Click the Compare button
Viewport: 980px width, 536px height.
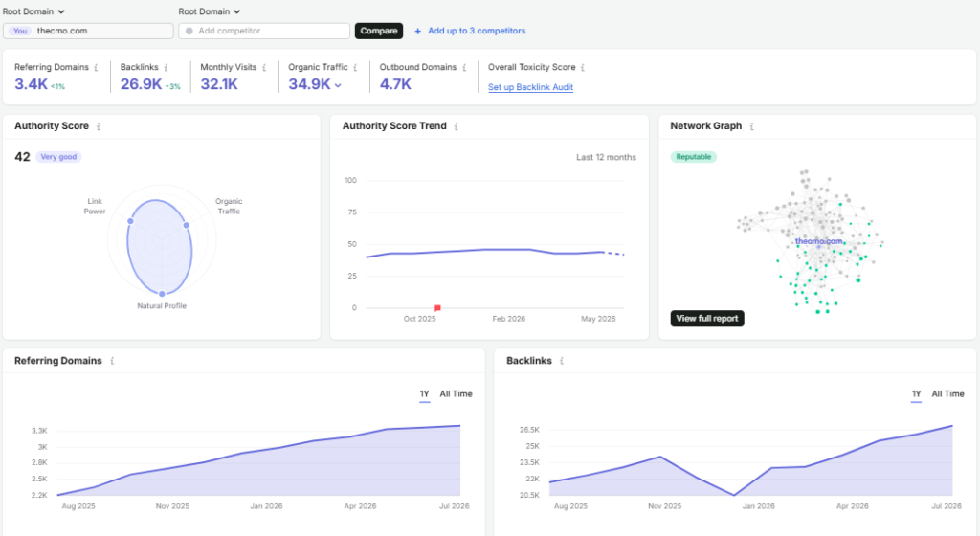[x=379, y=31]
